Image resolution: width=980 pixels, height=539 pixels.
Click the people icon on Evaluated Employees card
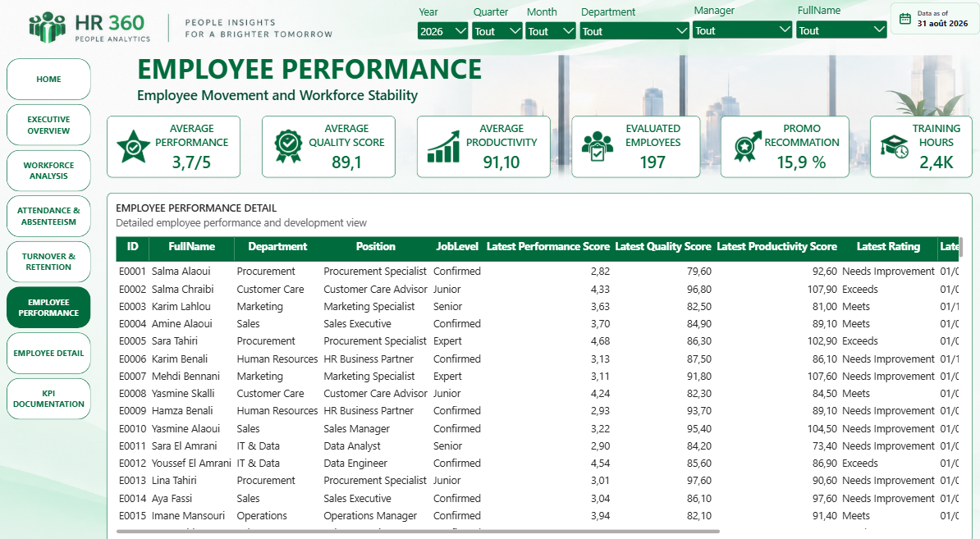click(598, 146)
